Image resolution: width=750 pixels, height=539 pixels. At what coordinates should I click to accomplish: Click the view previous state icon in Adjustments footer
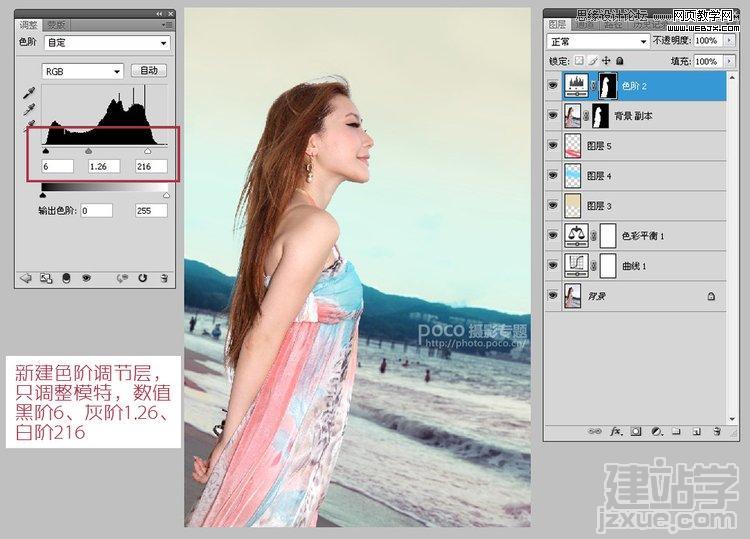pos(122,278)
